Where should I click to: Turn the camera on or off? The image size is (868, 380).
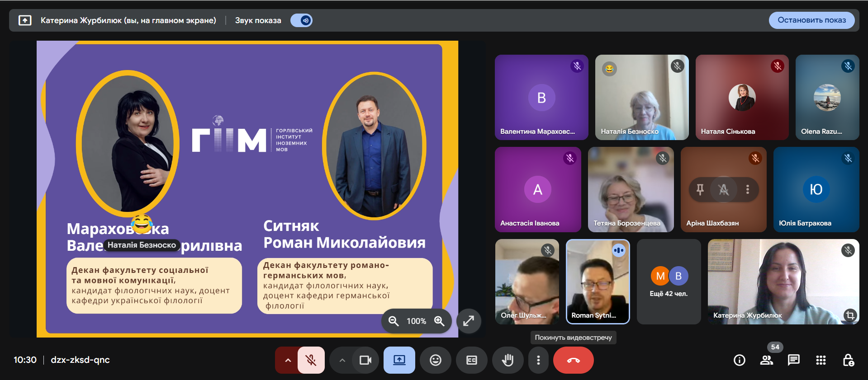(x=365, y=360)
